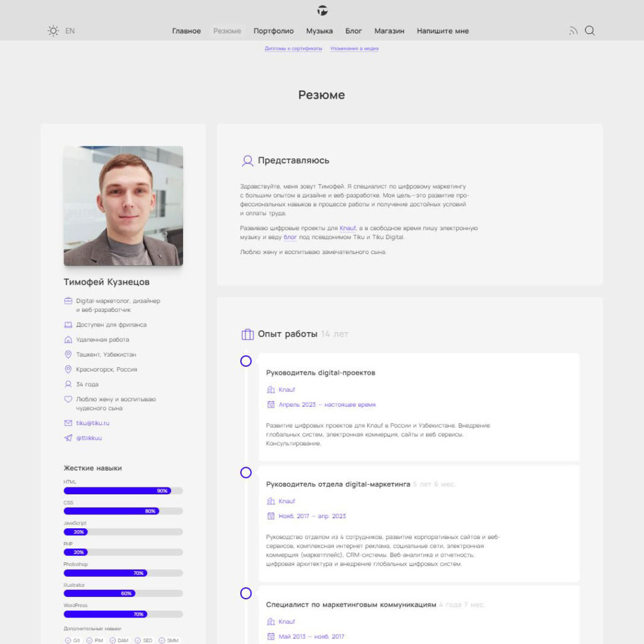Open the RSS feed icon
This screenshot has height=644, width=644.
pos(573,30)
